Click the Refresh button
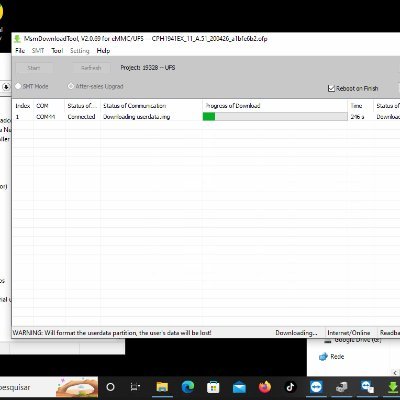Viewport: 400px width, 400px height. [91, 68]
